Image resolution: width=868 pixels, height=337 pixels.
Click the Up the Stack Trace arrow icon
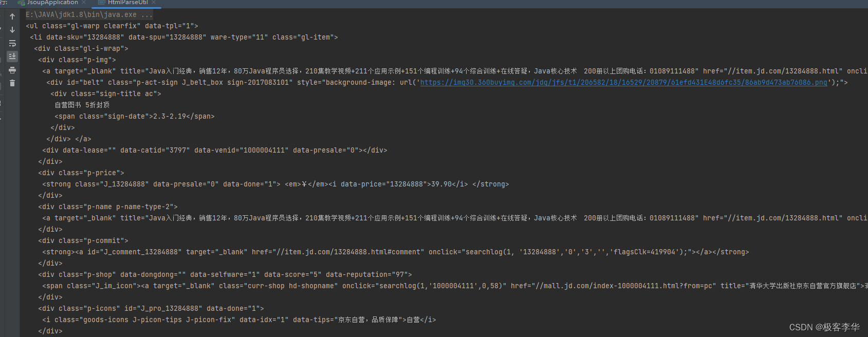pos(12,16)
